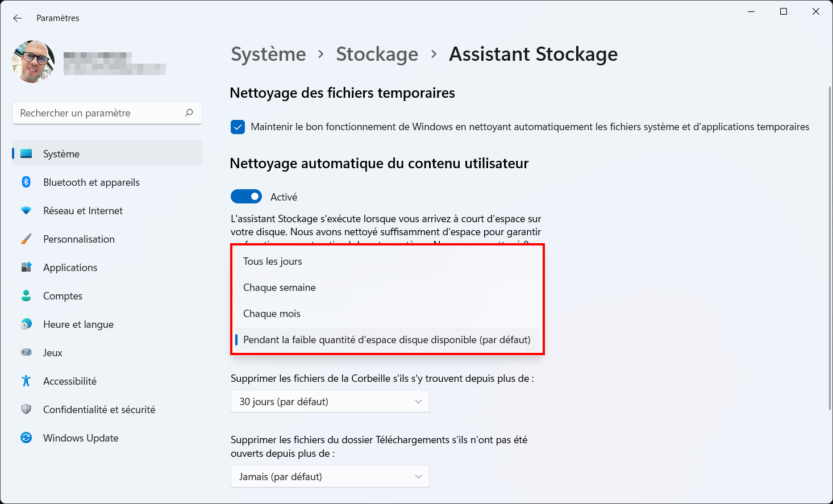Navigate to Système breadcrumb
Viewport: 833px width, 504px height.
click(x=268, y=54)
